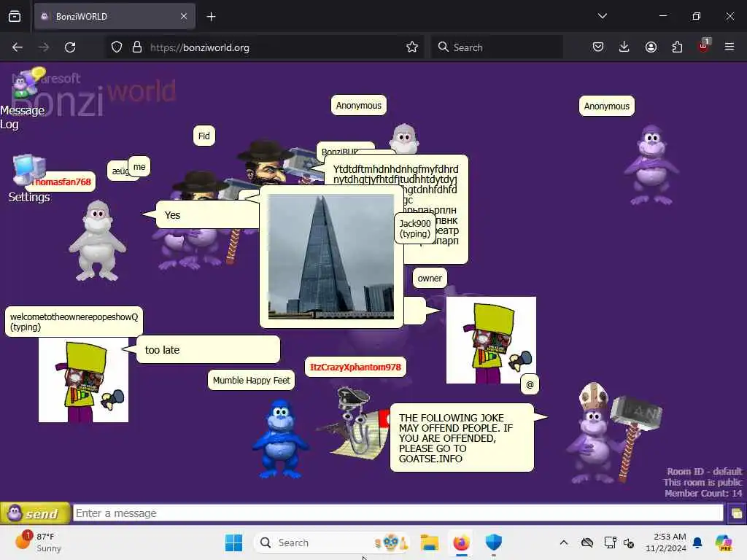Open the tracking protection shield

pyautogui.click(x=117, y=47)
